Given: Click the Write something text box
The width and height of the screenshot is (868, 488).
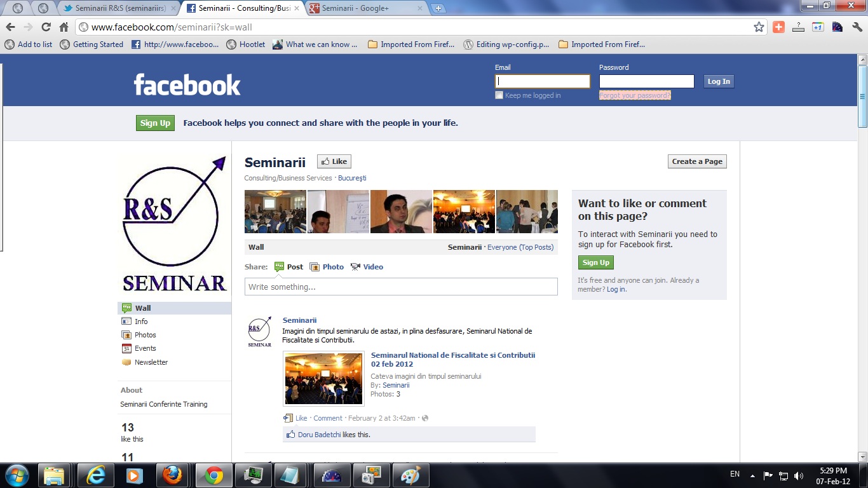Looking at the screenshot, I should pyautogui.click(x=401, y=287).
